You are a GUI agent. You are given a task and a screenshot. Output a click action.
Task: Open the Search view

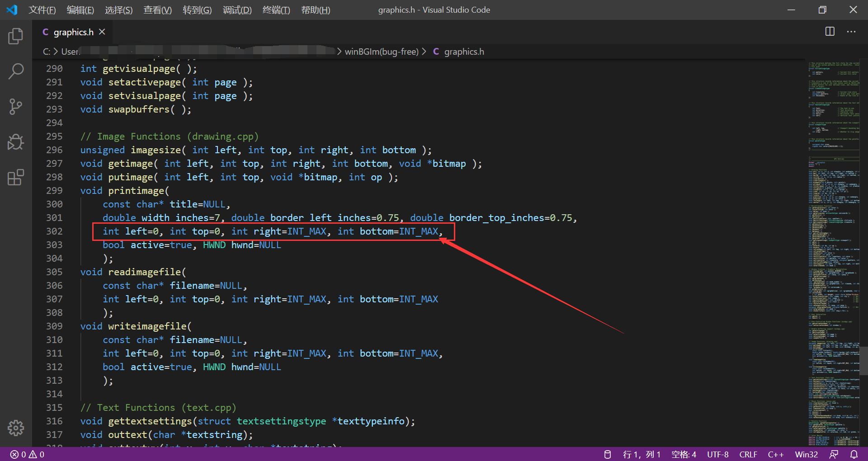pyautogui.click(x=16, y=71)
